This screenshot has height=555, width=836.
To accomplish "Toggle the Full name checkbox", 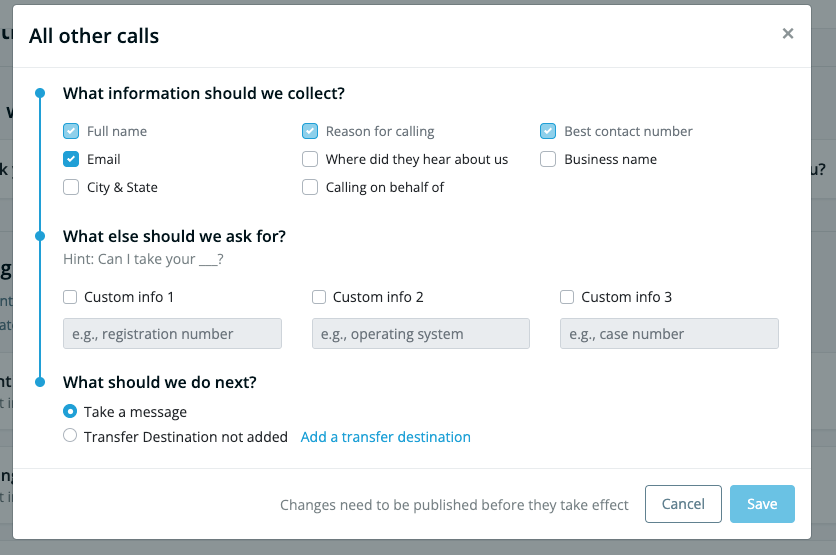I will [71, 131].
